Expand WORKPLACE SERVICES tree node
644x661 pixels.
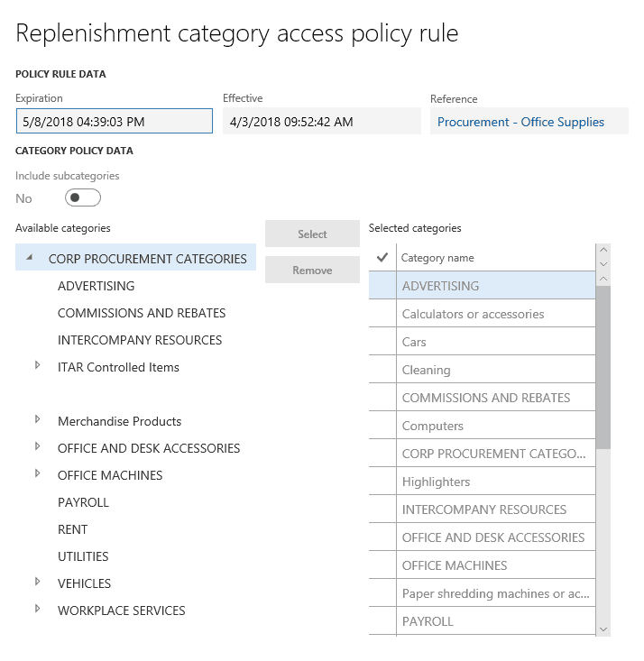click(x=38, y=609)
